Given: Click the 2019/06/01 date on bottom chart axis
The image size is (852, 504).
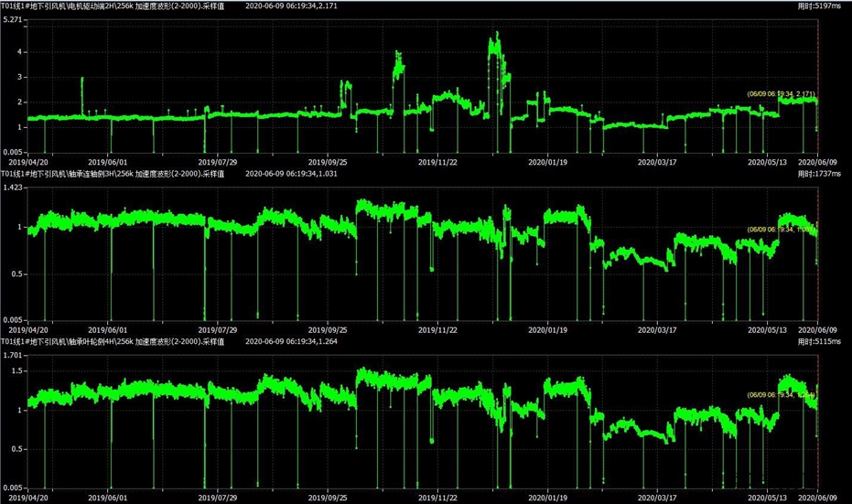Looking at the screenshot, I should [109, 496].
